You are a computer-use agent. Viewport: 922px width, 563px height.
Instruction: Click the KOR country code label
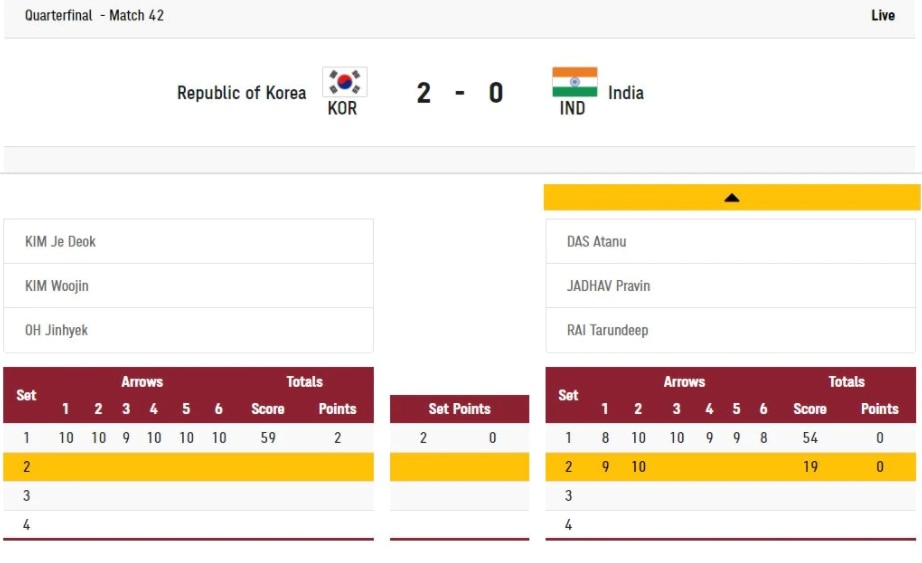342,108
